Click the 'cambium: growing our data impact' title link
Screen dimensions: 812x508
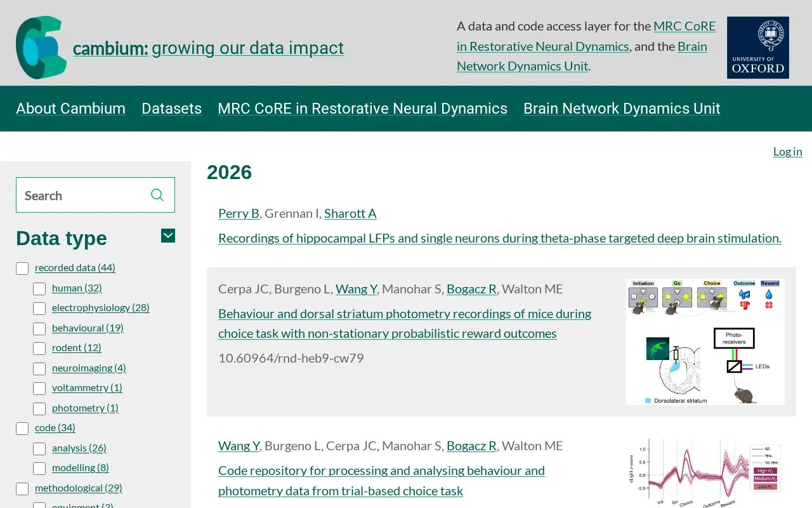point(208,48)
